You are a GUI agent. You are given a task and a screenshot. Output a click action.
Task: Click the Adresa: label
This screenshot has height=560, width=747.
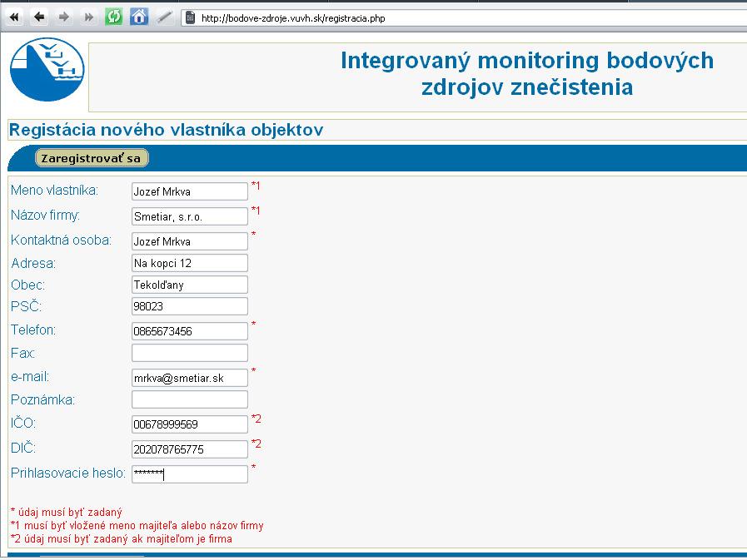[x=33, y=263]
